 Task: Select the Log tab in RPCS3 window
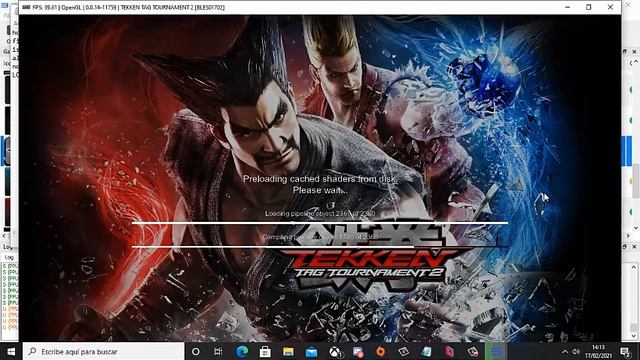(9, 257)
